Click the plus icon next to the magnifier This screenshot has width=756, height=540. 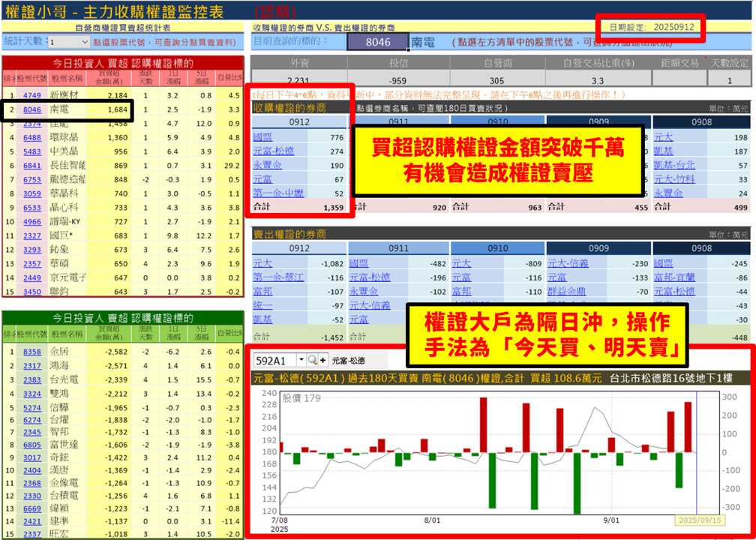pyautogui.click(x=323, y=360)
